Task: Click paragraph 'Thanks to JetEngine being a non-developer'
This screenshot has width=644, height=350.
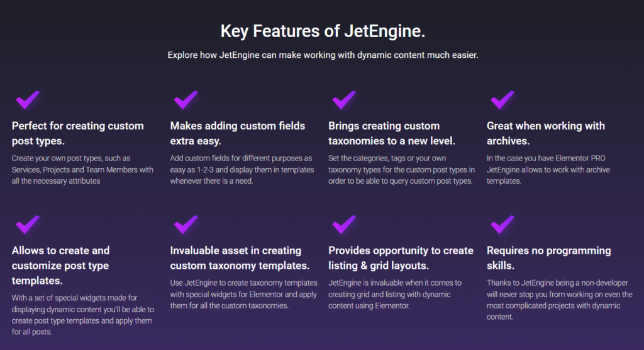Action: coord(560,300)
